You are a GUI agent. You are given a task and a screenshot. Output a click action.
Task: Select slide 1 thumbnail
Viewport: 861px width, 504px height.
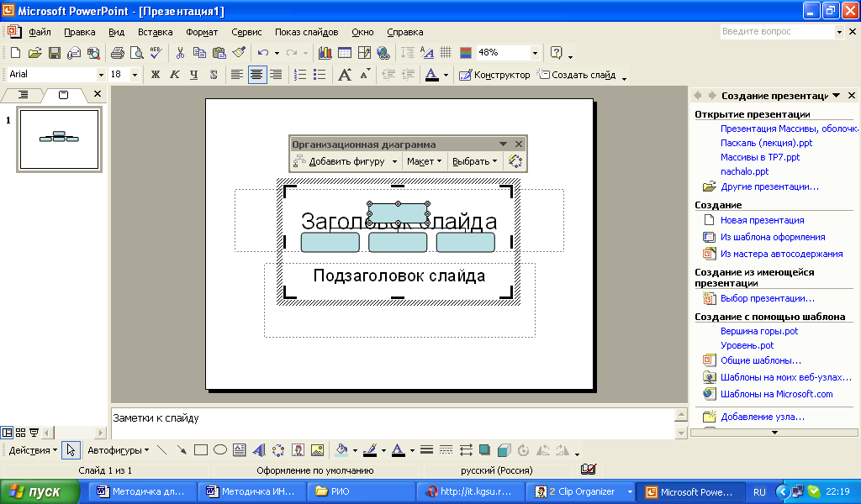click(60, 139)
